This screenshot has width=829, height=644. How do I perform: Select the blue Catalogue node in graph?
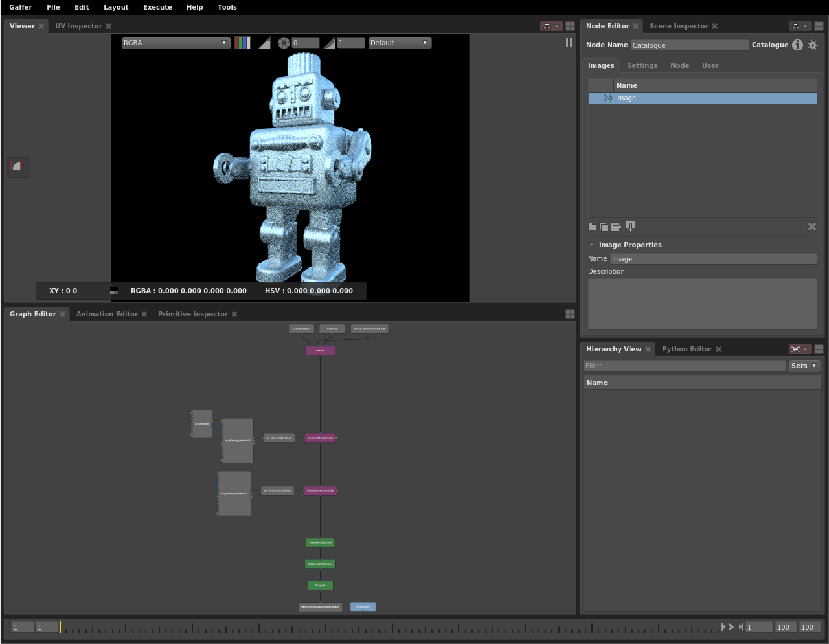click(363, 606)
